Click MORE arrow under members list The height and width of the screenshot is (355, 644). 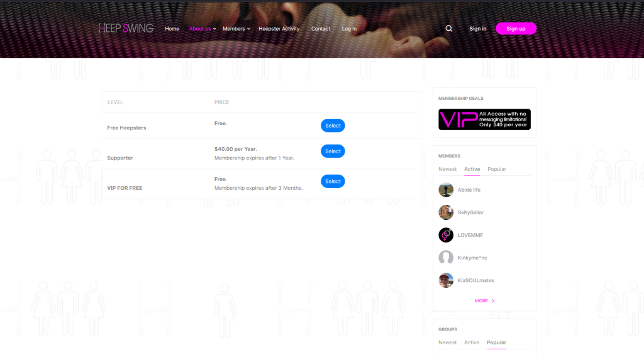484,301
